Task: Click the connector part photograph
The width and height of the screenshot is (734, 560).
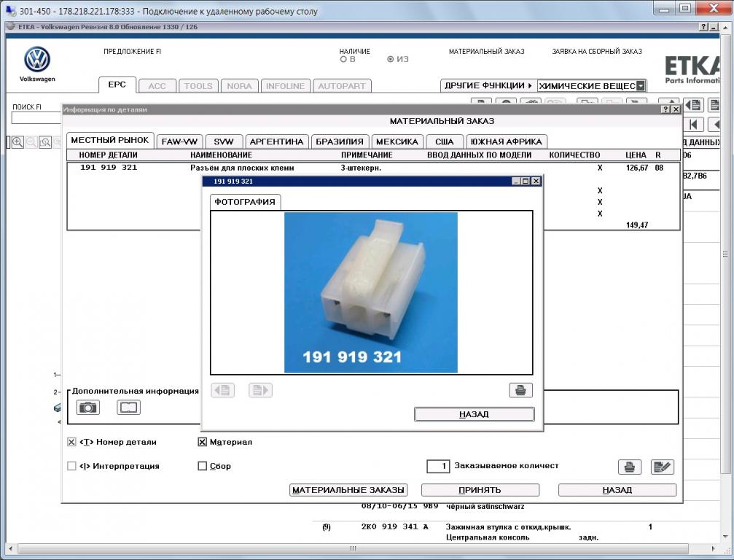Action: (x=371, y=292)
